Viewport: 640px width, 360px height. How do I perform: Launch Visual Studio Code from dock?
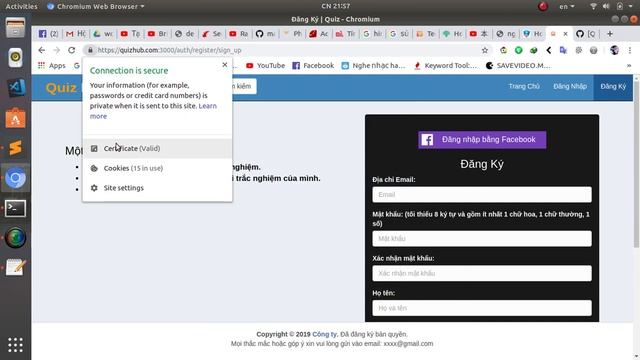coord(16,87)
